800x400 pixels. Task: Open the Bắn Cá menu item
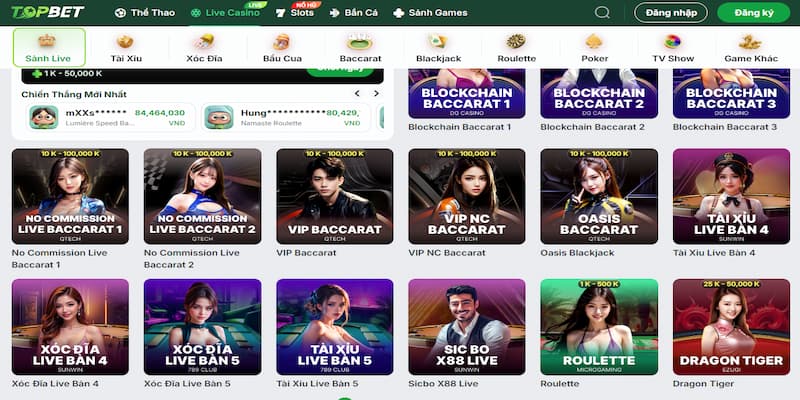point(354,13)
